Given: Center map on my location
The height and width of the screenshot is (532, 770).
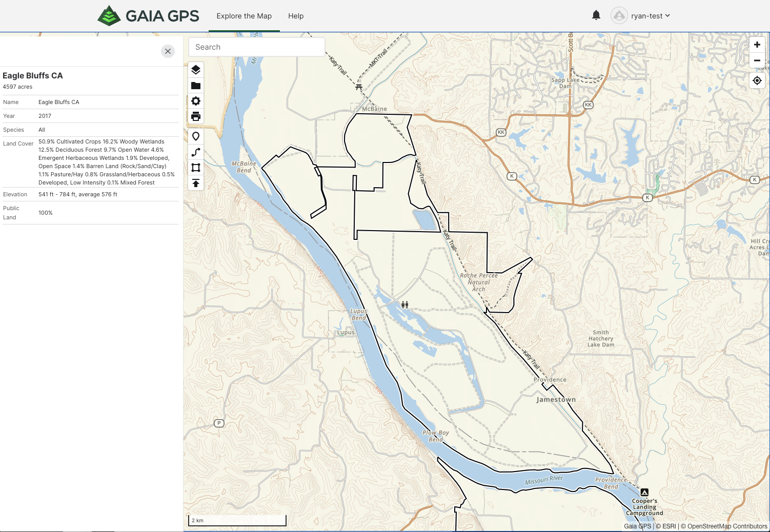Looking at the screenshot, I should (757, 80).
